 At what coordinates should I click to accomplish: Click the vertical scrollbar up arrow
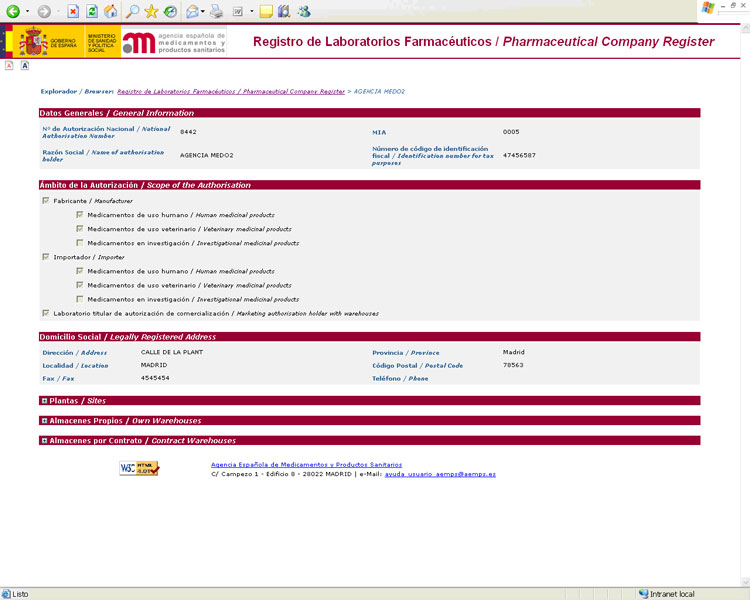(x=745, y=28)
